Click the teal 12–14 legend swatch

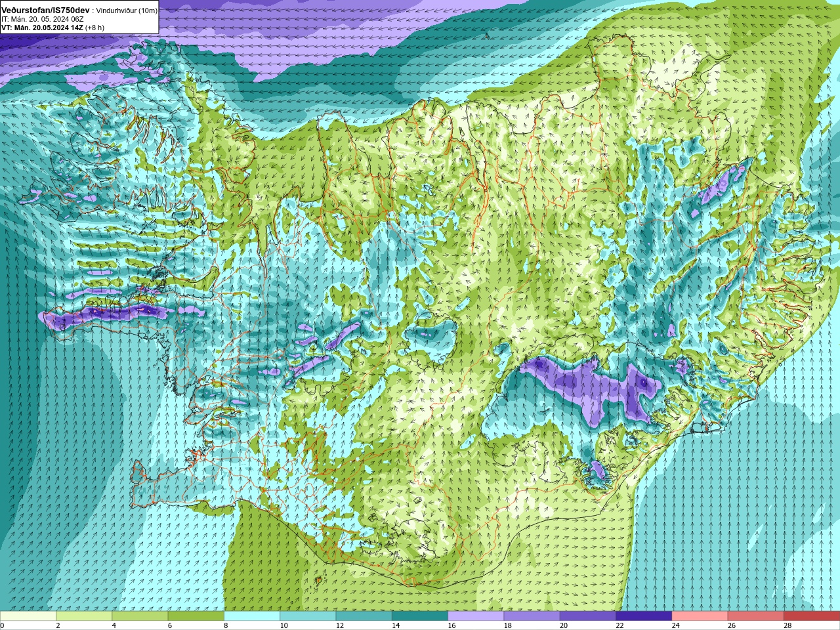pyautogui.click(x=364, y=616)
